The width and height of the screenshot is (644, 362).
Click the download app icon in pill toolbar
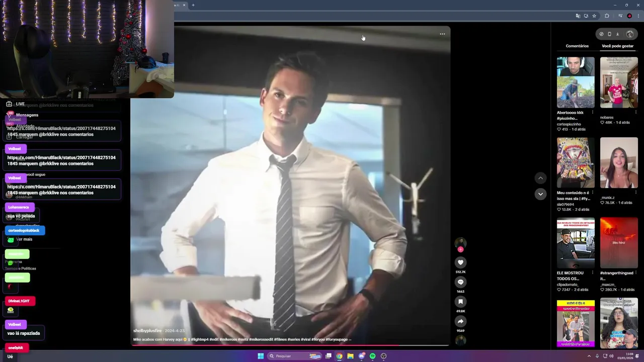pyautogui.click(x=617, y=34)
